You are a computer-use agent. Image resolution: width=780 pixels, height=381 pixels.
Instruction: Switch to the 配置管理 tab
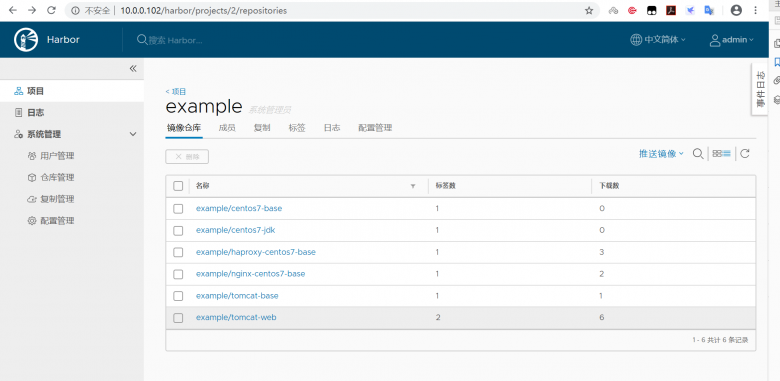coord(375,128)
